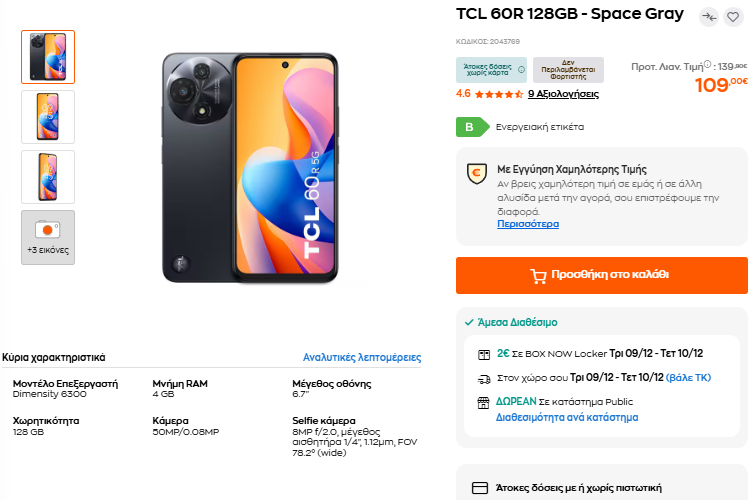Screen dimensions: 750x500
Task: Select the first phone thumbnail image
Action: click(x=48, y=57)
